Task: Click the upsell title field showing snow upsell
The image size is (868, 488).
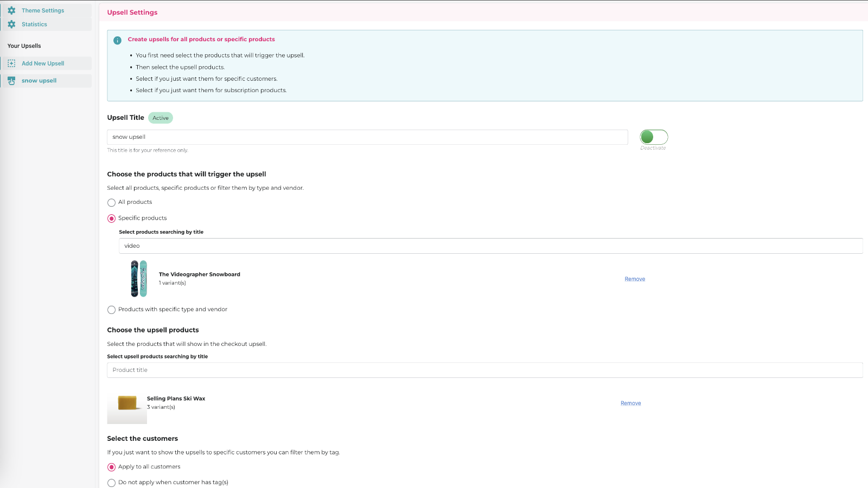Action: 367,137
